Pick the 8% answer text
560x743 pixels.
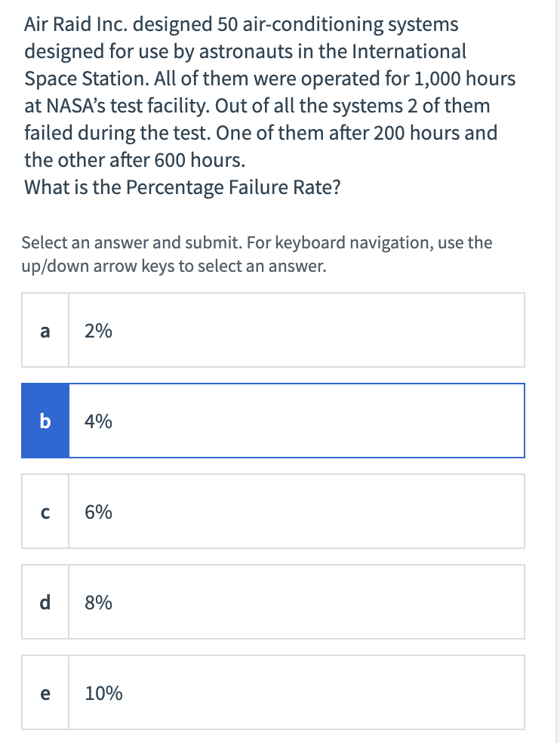pyautogui.click(x=99, y=602)
